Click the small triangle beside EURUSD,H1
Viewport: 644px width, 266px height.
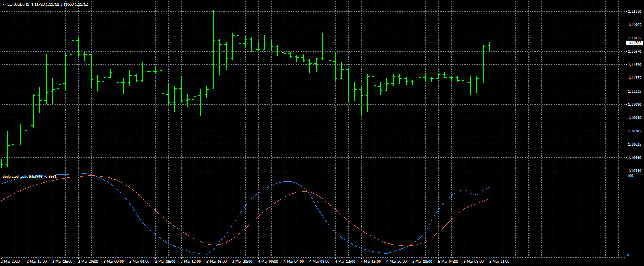(4, 4)
